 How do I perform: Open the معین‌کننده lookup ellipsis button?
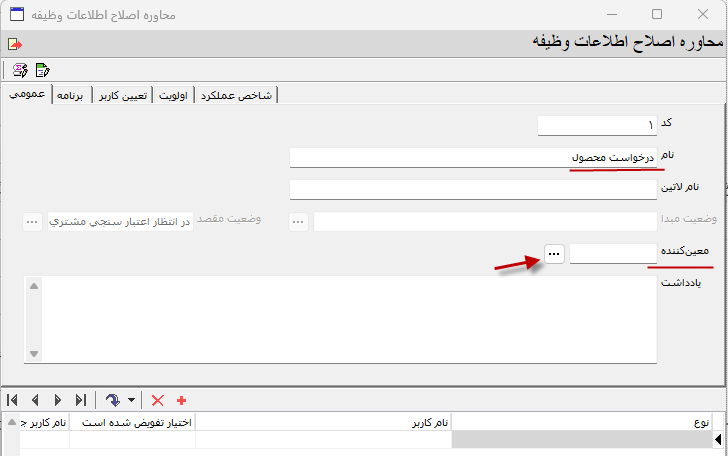554,255
